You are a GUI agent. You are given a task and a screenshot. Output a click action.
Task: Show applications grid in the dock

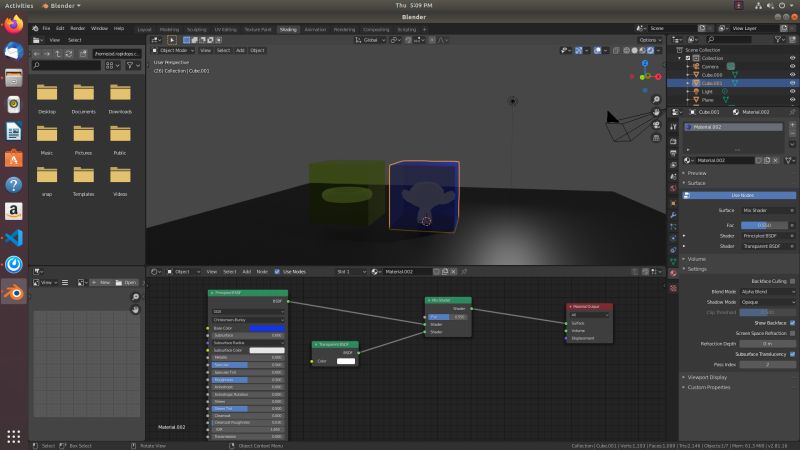point(14,436)
